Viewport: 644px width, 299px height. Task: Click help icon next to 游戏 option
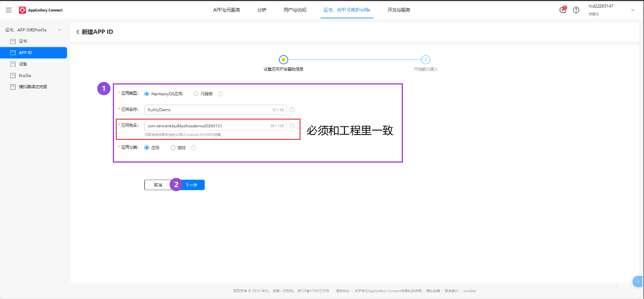(193, 148)
